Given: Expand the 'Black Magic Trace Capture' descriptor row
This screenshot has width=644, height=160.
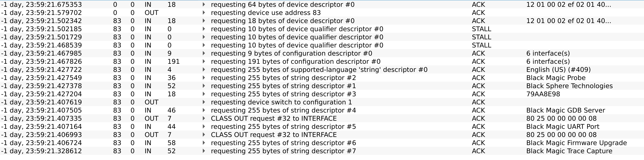Looking at the screenshot, I should (204, 151).
